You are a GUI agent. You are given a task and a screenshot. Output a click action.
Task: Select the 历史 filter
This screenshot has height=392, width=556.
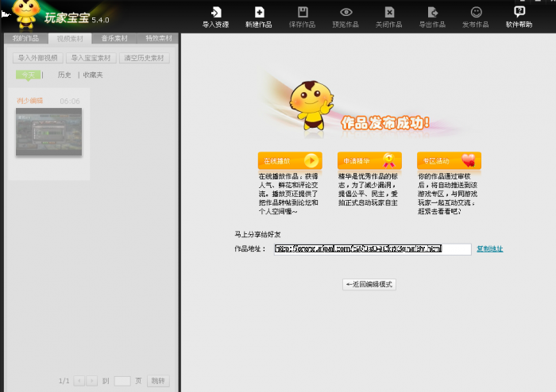point(64,75)
